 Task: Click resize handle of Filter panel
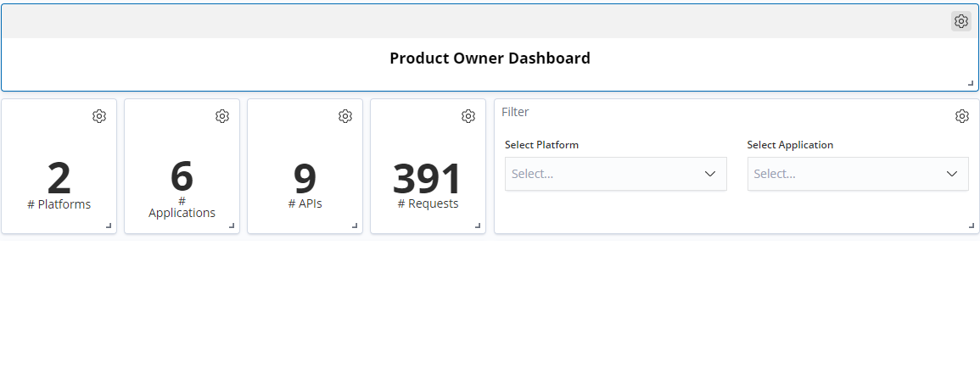(x=972, y=226)
